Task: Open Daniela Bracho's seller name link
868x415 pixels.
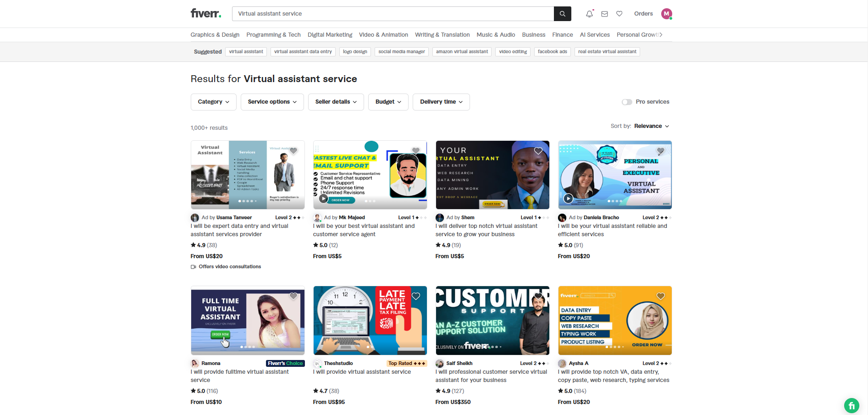Action: 601,218
